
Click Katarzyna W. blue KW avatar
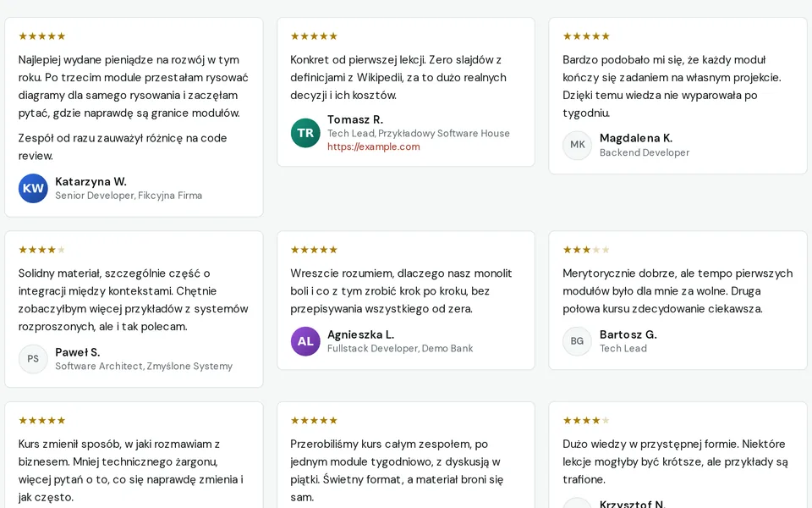[x=33, y=188]
